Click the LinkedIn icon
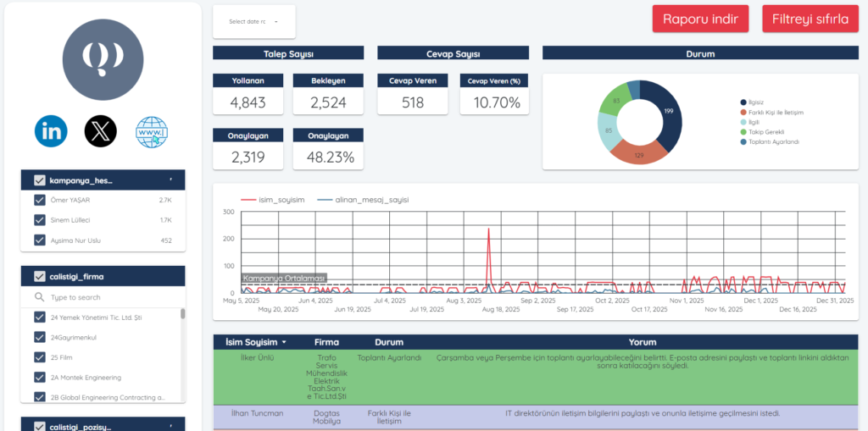 [x=51, y=130]
